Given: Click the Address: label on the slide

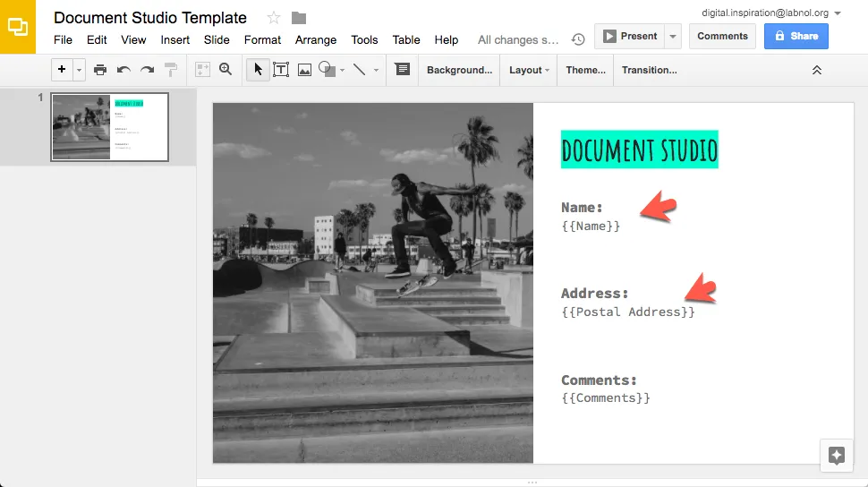Looking at the screenshot, I should 594,293.
